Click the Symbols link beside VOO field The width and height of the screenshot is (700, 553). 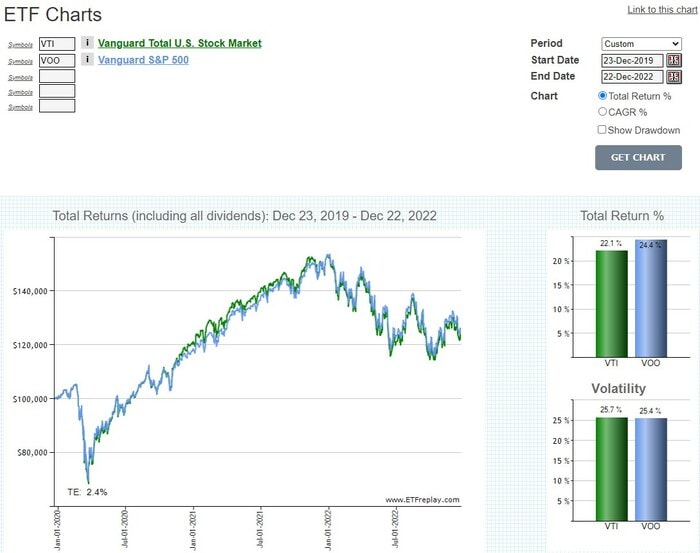click(21, 61)
